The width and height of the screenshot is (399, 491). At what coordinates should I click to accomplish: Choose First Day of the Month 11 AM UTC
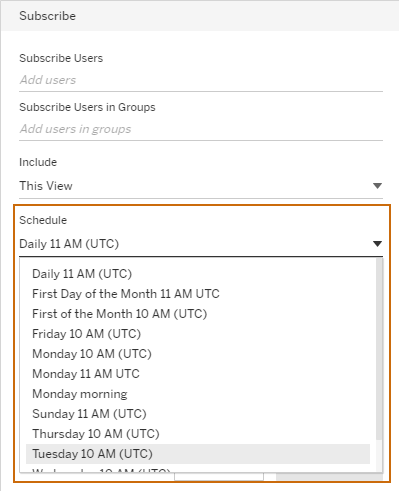pos(198,294)
